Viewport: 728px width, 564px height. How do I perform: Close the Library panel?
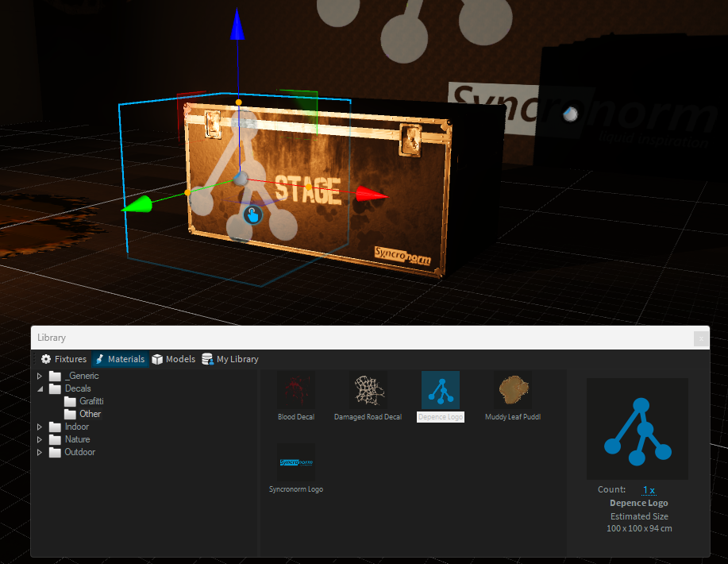click(x=701, y=338)
